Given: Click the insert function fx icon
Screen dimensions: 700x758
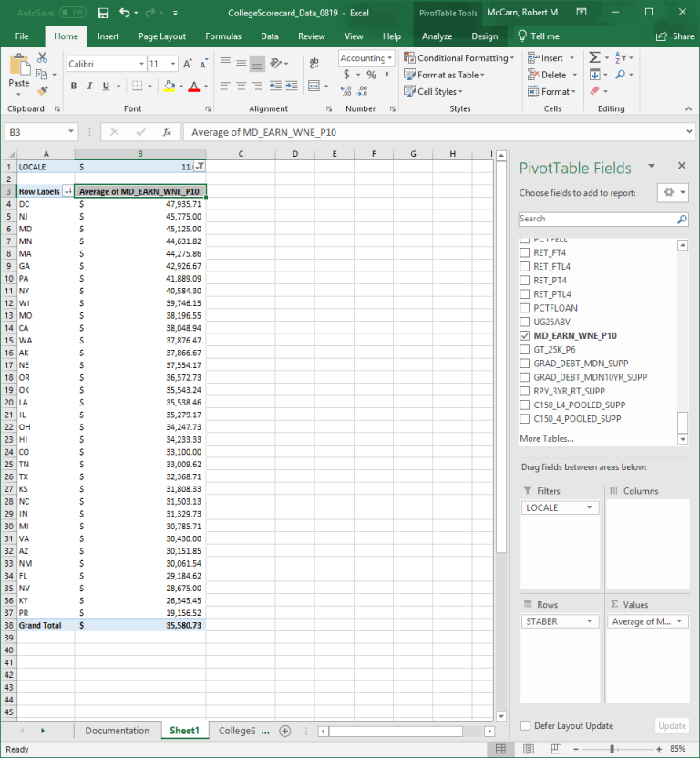Looking at the screenshot, I should (167, 132).
